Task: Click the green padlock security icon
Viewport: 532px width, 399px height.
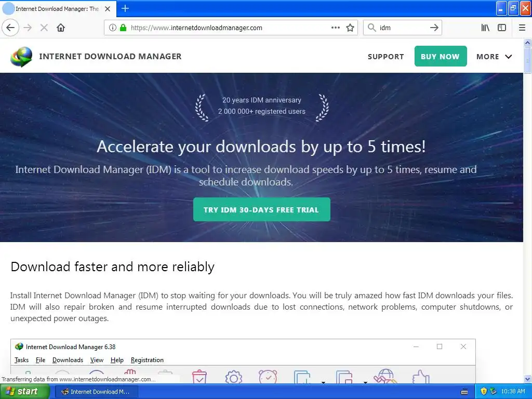Action: click(x=123, y=28)
